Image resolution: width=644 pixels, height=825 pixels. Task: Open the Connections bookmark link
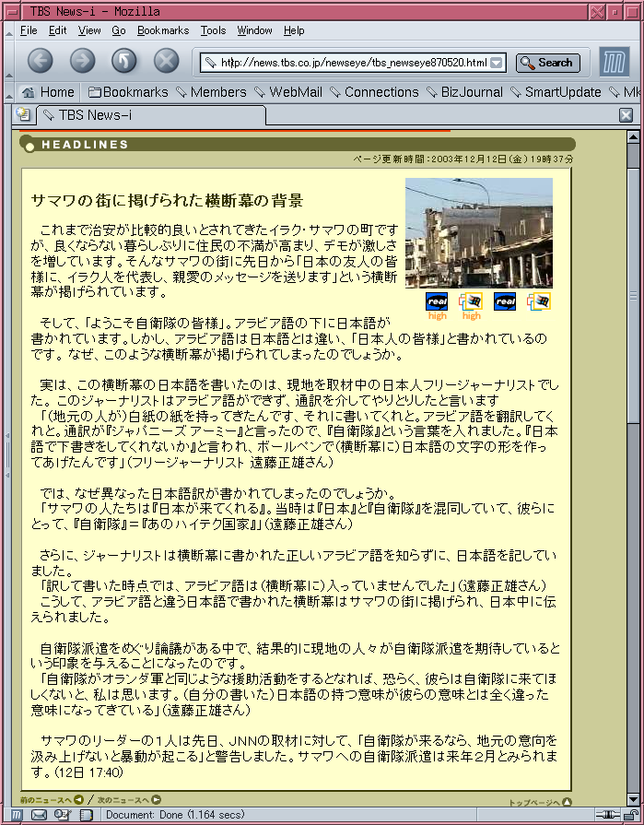(x=374, y=92)
